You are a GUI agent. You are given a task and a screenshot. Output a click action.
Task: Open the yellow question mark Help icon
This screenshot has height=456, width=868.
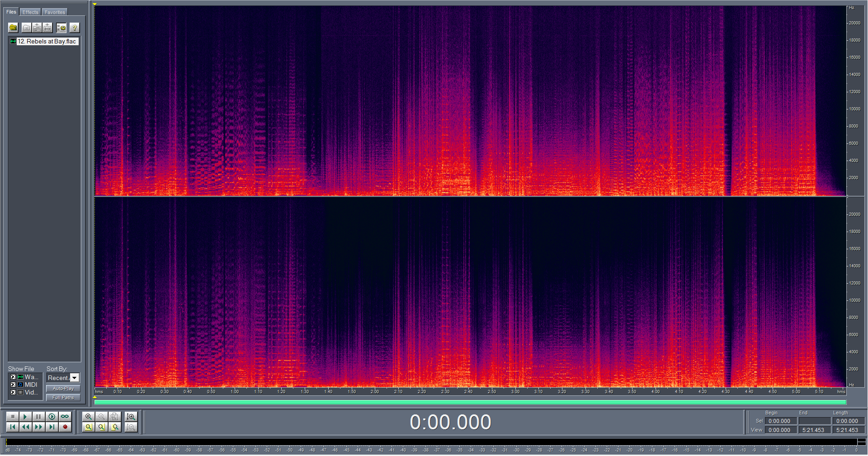75,28
